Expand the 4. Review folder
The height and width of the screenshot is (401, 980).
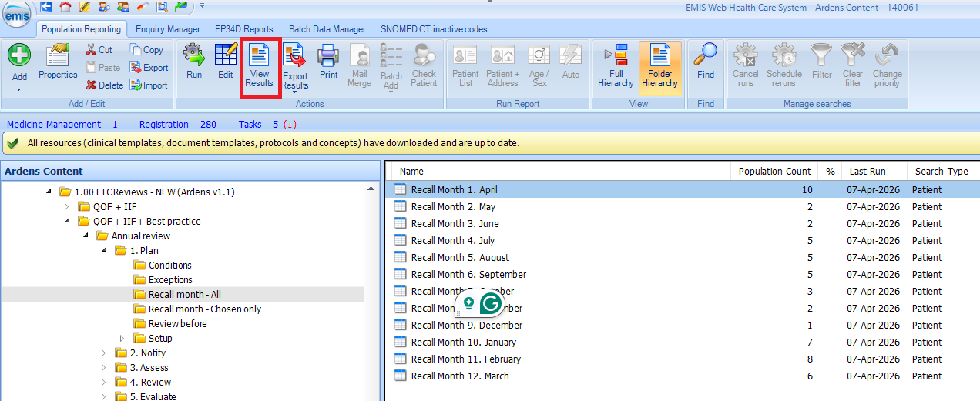tap(103, 383)
